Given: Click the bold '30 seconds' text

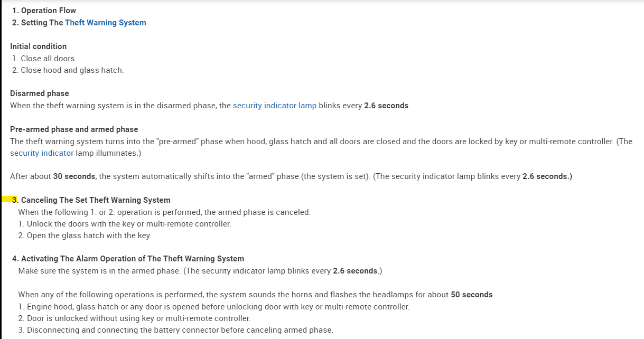Looking at the screenshot, I should pos(74,176).
